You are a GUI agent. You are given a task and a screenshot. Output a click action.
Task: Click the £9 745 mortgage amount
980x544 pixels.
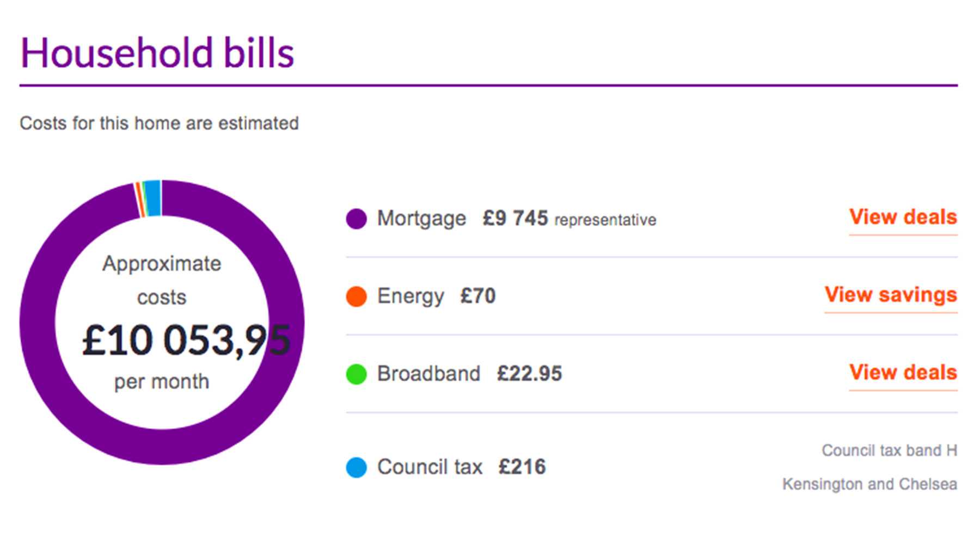[515, 219]
